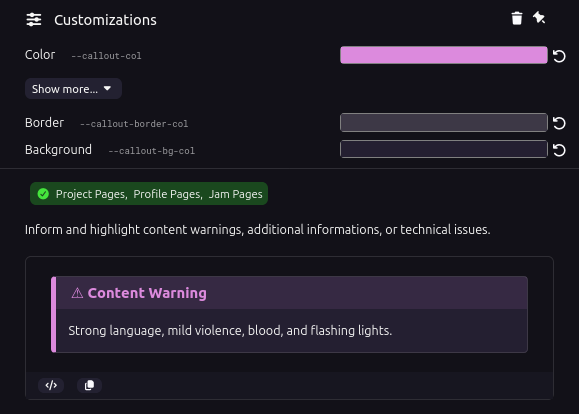Viewport: 579px width, 414px height.
Task: Click the Color property label
Action: [40, 55]
